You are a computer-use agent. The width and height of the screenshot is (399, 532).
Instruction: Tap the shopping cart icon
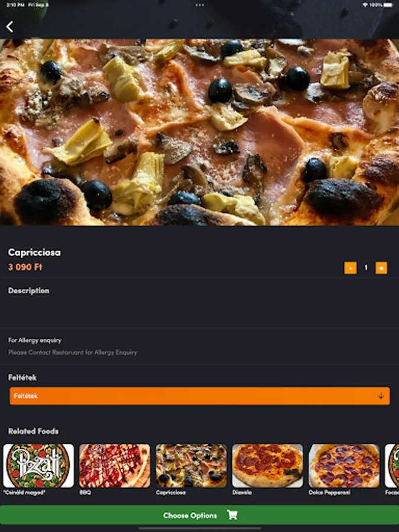pos(232,515)
